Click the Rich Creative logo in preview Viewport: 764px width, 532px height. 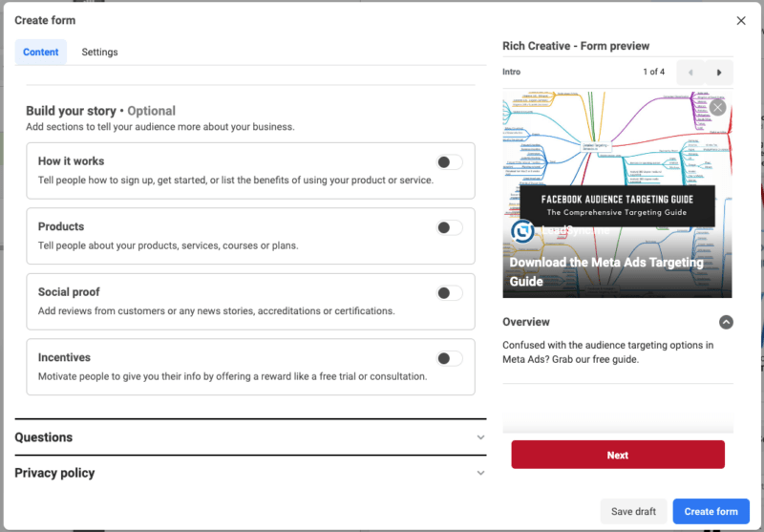coord(522,232)
